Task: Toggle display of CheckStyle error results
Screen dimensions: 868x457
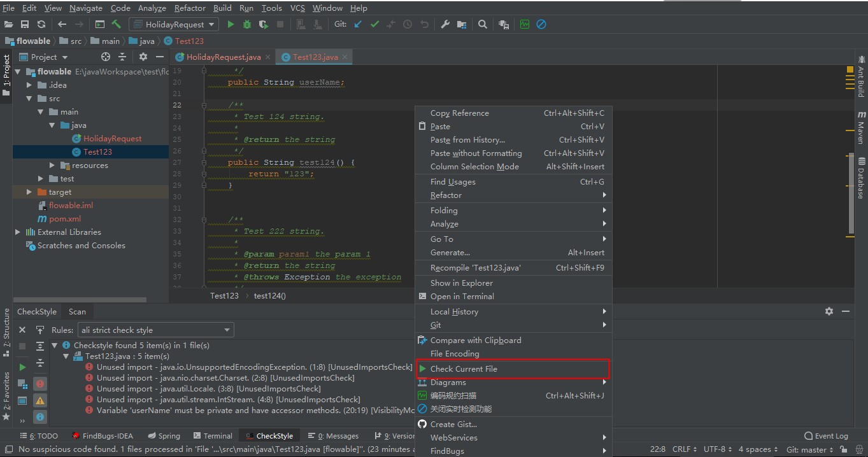Action: coord(40,384)
